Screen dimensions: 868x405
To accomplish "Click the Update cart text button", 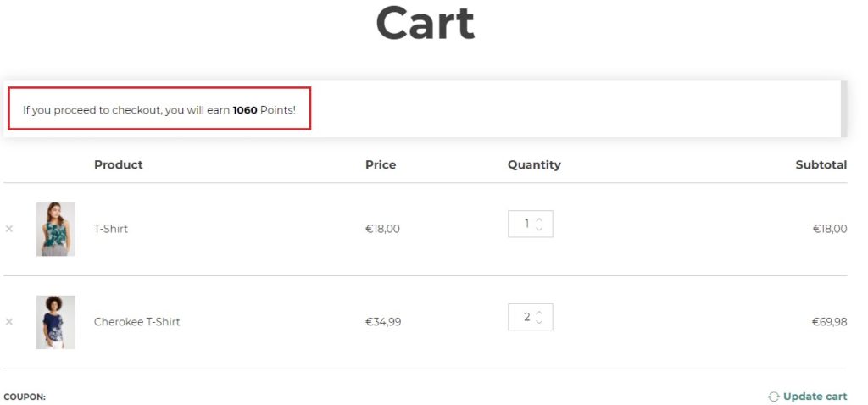I will [x=815, y=397].
